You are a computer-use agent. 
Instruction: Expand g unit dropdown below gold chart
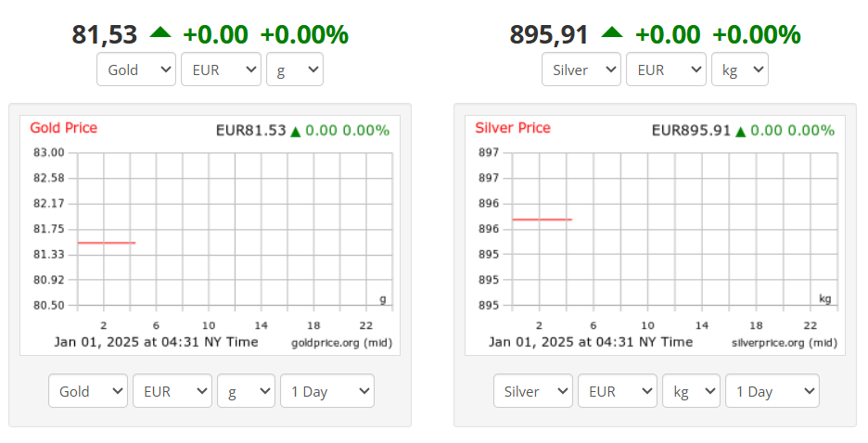pos(246,391)
